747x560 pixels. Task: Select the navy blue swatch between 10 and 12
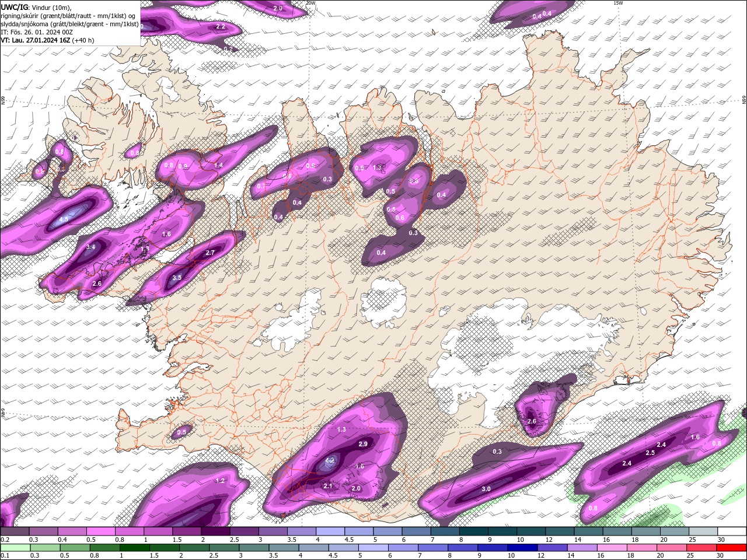521,548
